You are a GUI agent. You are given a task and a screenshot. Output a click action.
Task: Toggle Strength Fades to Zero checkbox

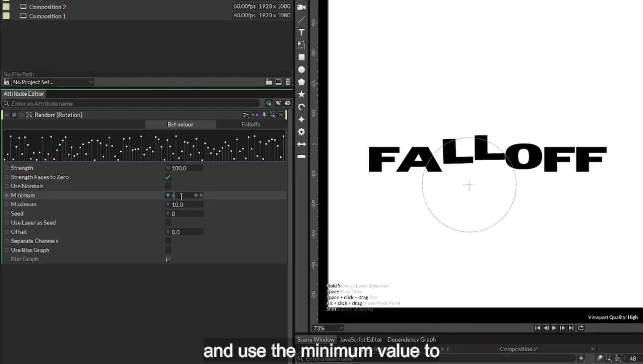click(x=168, y=177)
